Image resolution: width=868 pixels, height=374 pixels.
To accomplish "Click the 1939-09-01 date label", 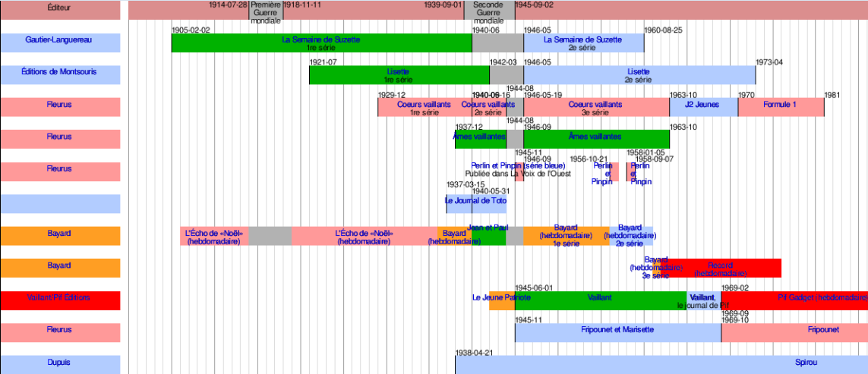I will (443, 5).
